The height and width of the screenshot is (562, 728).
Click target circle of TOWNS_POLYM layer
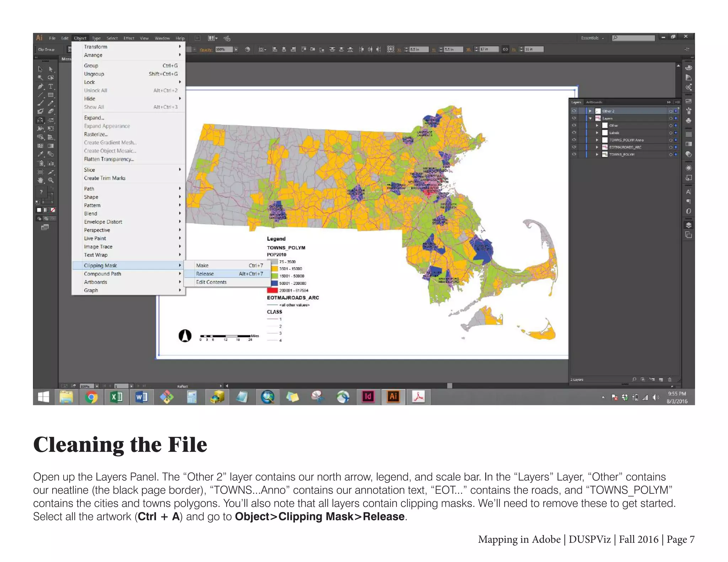coord(670,155)
